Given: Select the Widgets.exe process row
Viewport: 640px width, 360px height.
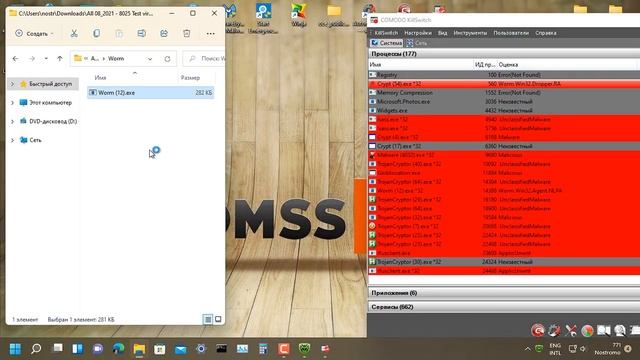Looking at the screenshot, I should [504, 111].
